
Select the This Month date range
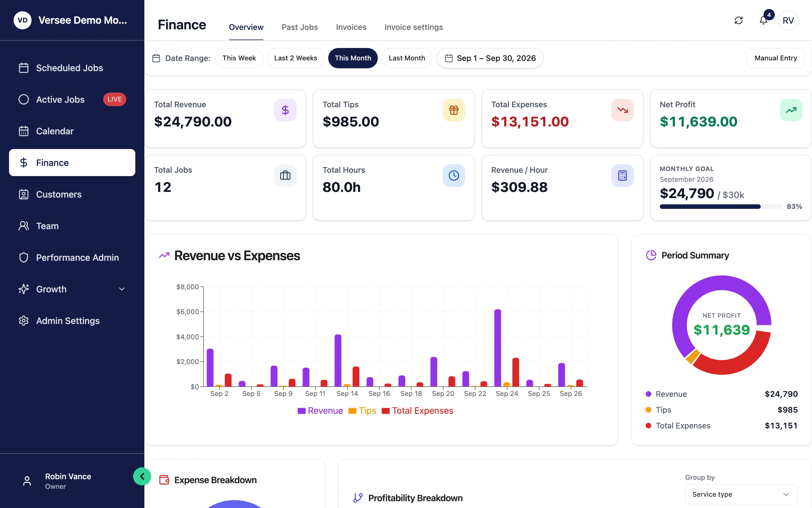pyautogui.click(x=353, y=58)
